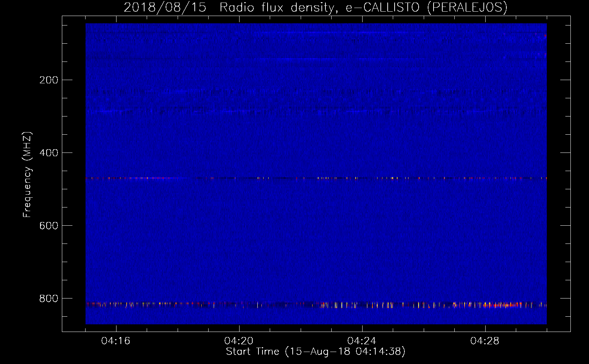Click the 'Frequency (MHZ)' axis label

click(27, 175)
